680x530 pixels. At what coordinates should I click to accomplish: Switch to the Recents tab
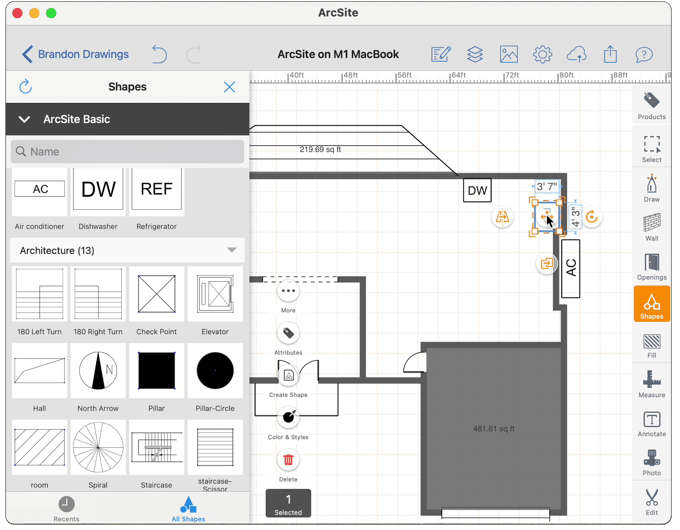(66, 508)
